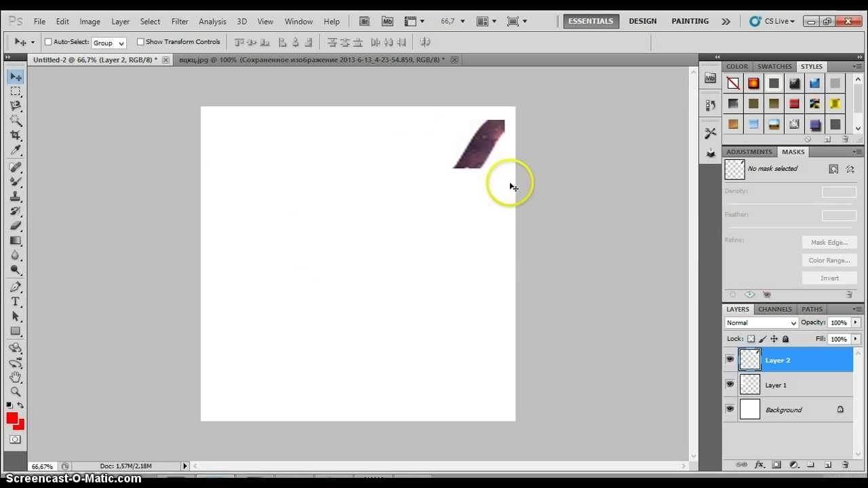The height and width of the screenshot is (488, 868).
Task: Select the Rectangle shape tool
Action: [x=16, y=331]
